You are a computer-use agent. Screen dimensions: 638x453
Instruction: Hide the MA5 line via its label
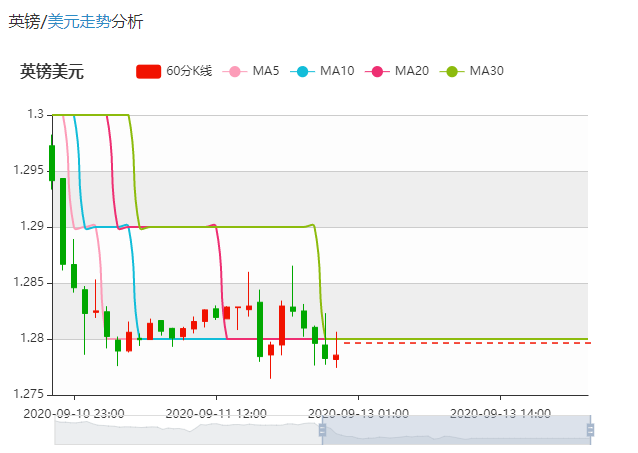click(265, 71)
